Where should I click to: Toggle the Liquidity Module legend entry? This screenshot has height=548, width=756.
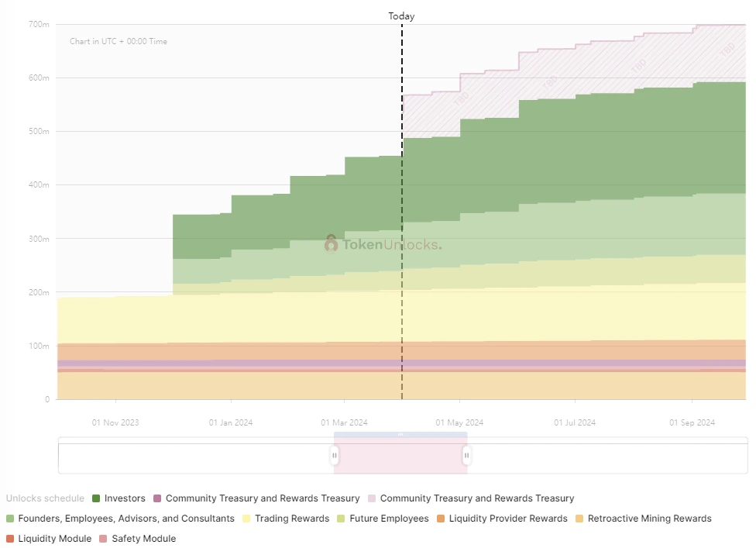[x=54, y=539]
